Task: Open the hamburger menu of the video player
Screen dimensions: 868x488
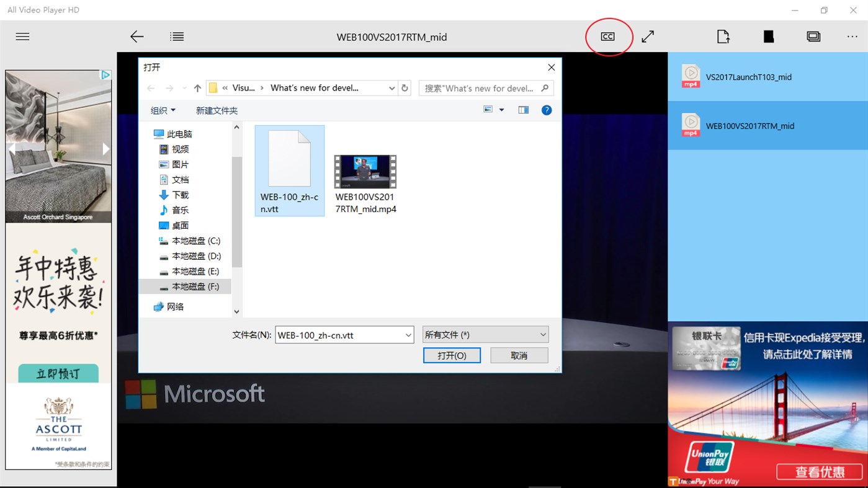Action: pyautogui.click(x=22, y=36)
